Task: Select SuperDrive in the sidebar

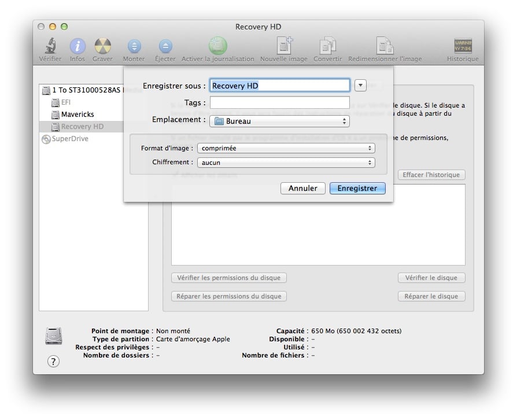Action: 70,139
